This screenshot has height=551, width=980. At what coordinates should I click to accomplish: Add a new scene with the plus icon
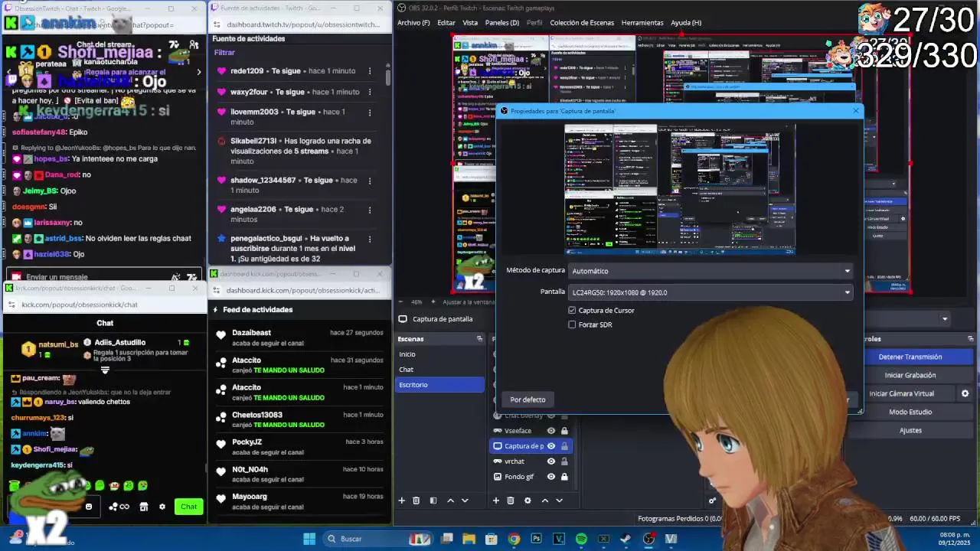(401, 500)
